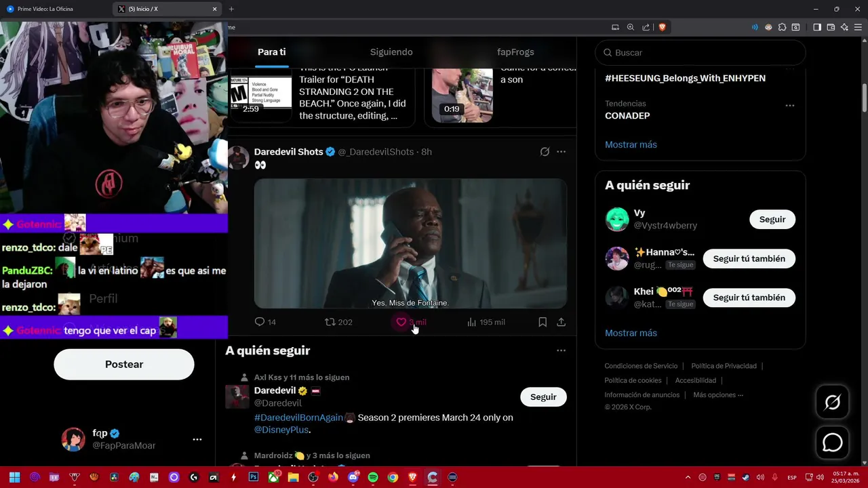Open the #DaredevilBornAgain hashtag link
The height and width of the screenshot is (488, 868).
tap(298, 418)
